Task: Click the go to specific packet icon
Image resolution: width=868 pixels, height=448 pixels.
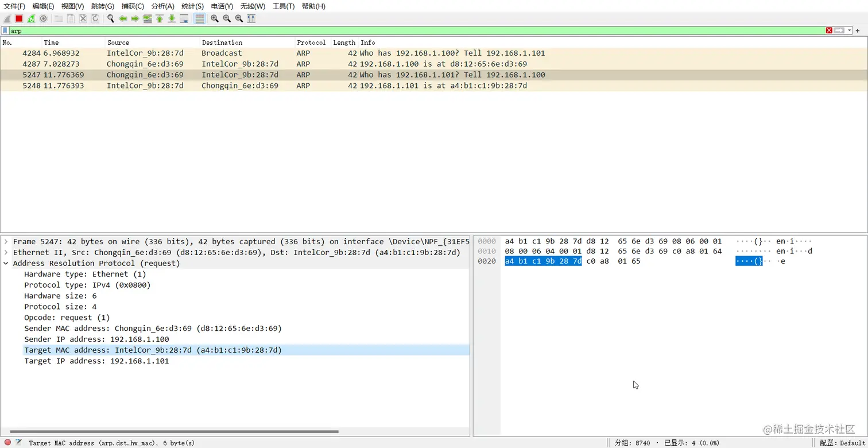Action: pyautogui.click(x=148, y=18)
